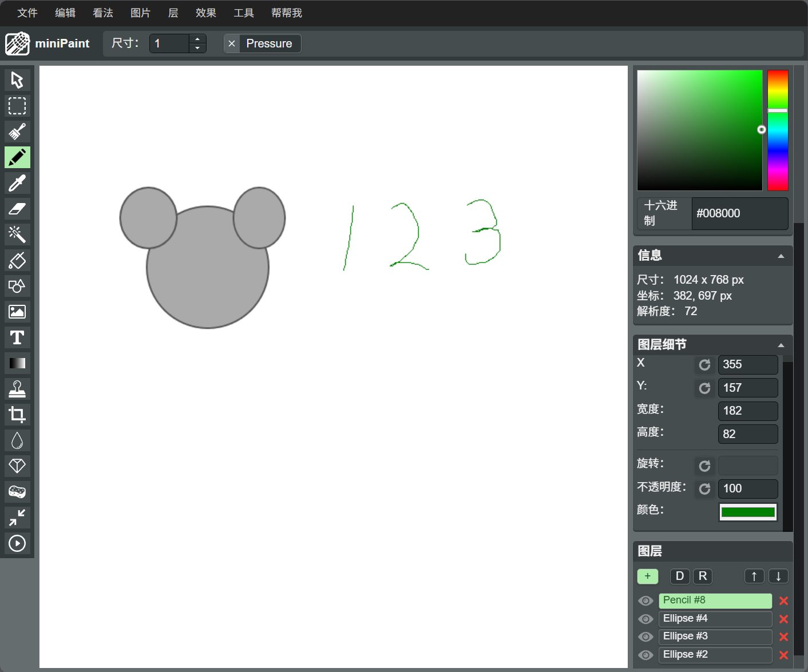The height and width of the screenshot is (672, 808).
Task: Add a new layer with plus button
Action: [647, 576]
